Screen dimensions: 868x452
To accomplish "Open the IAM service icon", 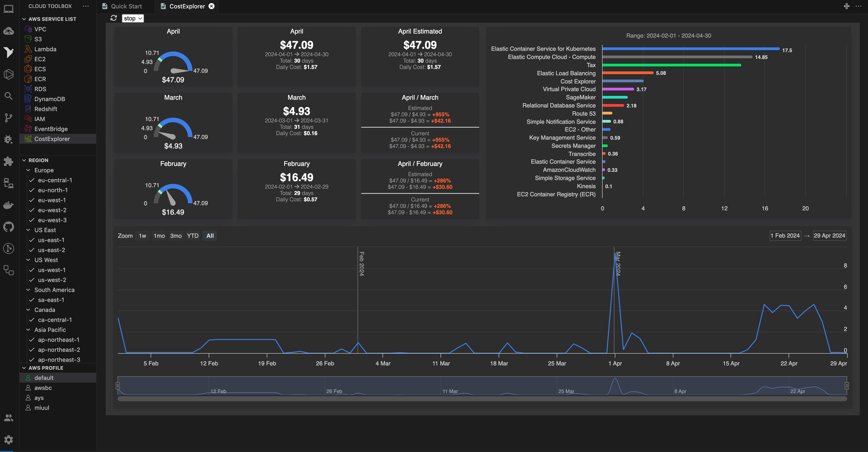I will 28,119.
